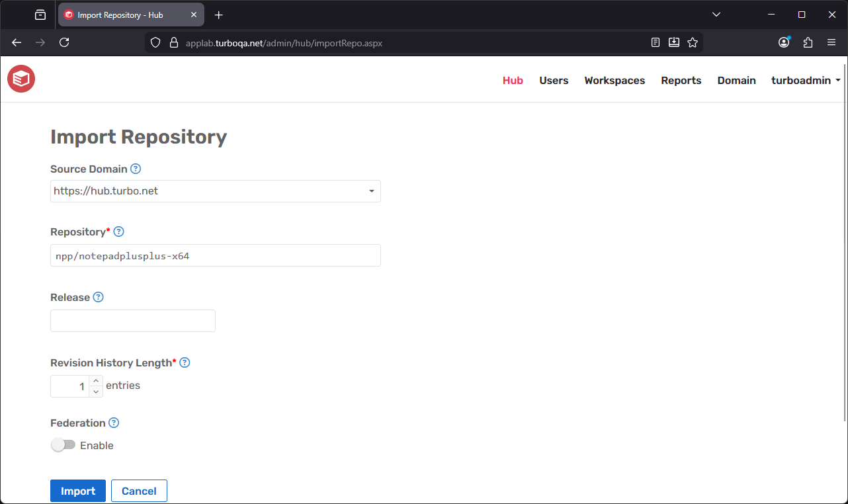Expand the turboadmin account menu

click(x=806, y=80)
